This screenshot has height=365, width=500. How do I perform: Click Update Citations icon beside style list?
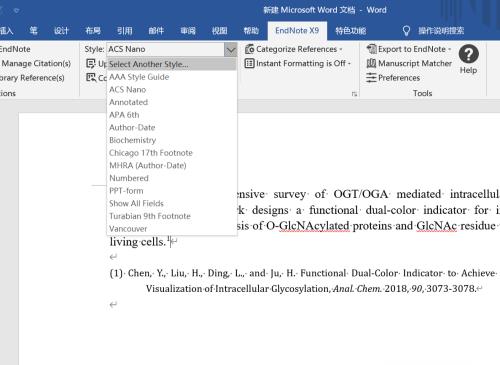90,63
